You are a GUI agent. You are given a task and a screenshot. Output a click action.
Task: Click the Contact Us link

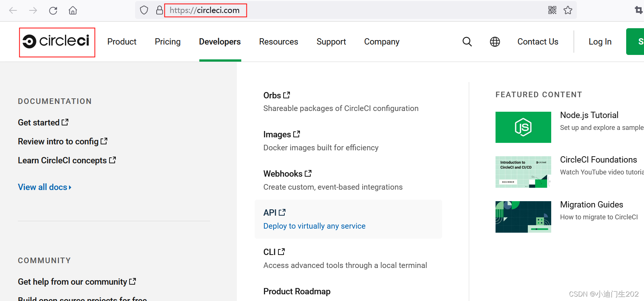(538, 42)
